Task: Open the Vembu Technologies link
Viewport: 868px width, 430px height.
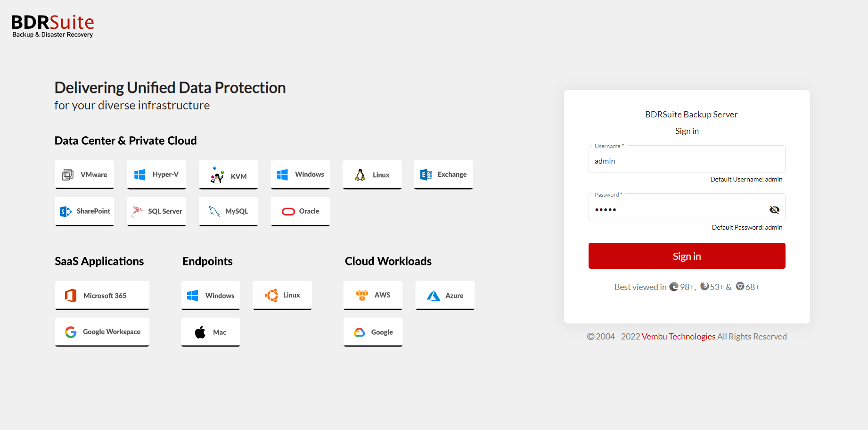Action: 678,337
